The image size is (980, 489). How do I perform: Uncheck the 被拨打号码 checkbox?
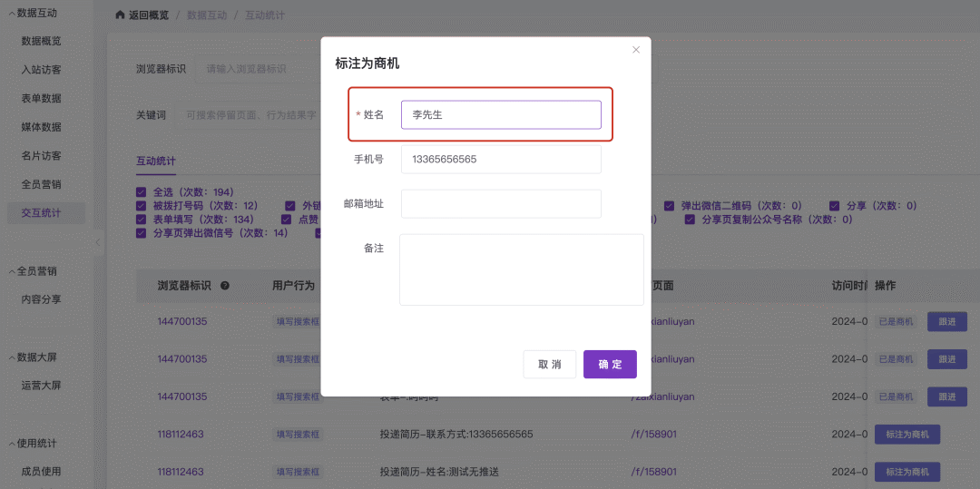click(141, 206)
